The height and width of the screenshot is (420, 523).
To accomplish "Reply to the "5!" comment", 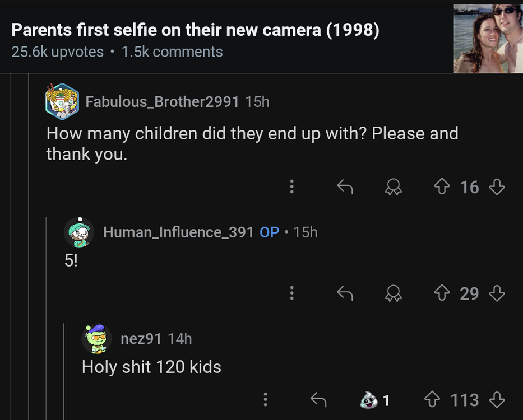I will coord(345,293).
